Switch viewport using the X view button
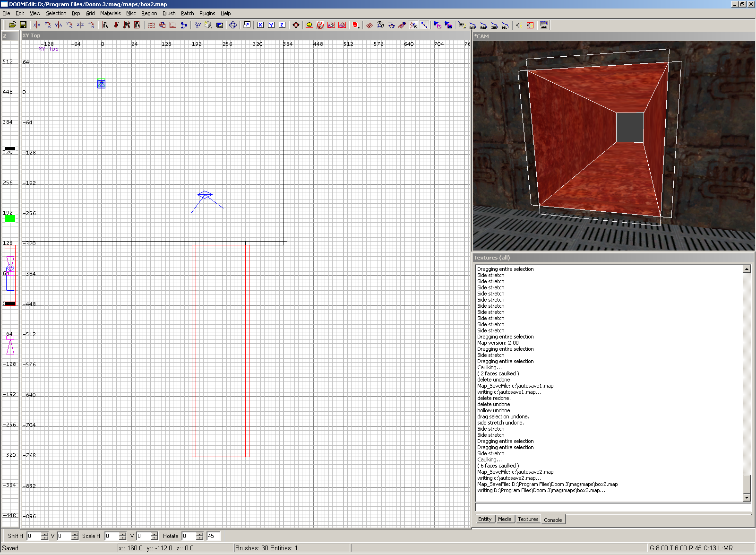 click(260, 25)
